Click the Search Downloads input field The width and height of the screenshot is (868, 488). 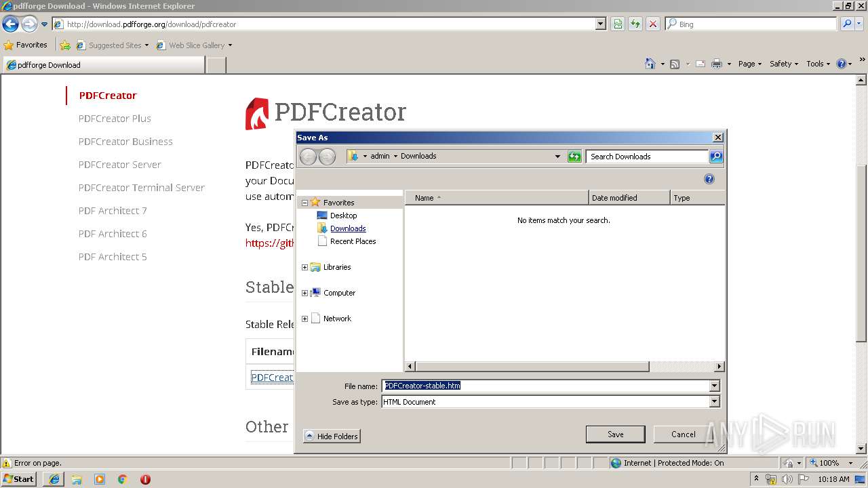click(647, 157)
